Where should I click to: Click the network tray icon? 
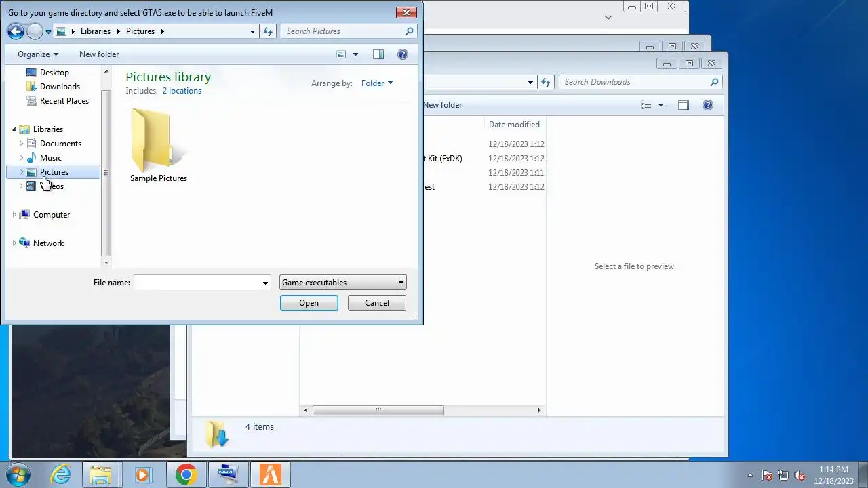pos(783,475)
